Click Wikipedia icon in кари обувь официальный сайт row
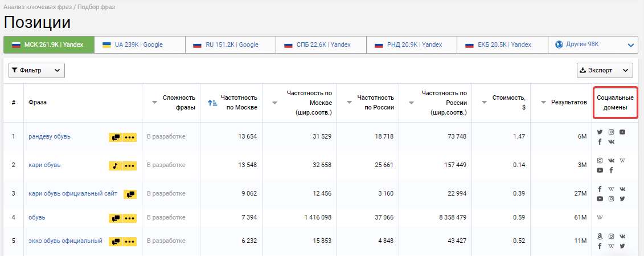Image resolution: width=644 pixels, height=256 pixels. (x=611, y=189)
